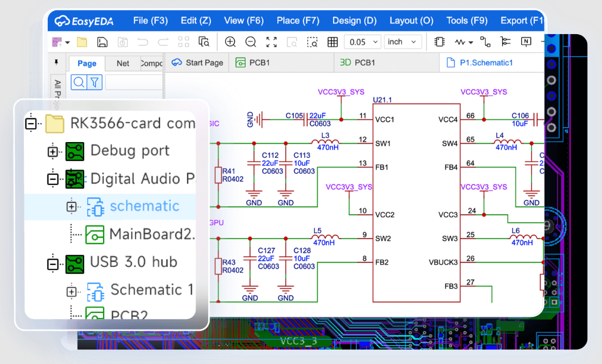Image resolution: width=602 pixels, height=364 pixels.
Task: Click the panel search input field
Action: (133, 82)
